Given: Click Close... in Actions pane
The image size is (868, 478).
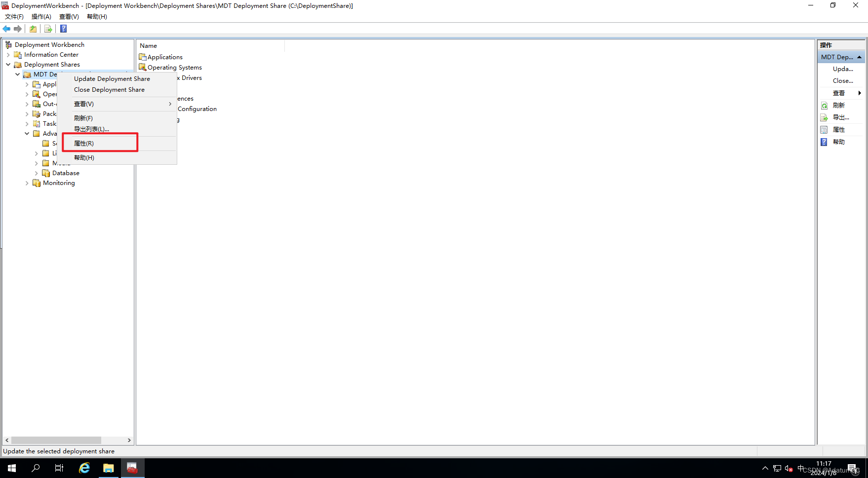Looking at the screenshot, I should tap(843, 81).
